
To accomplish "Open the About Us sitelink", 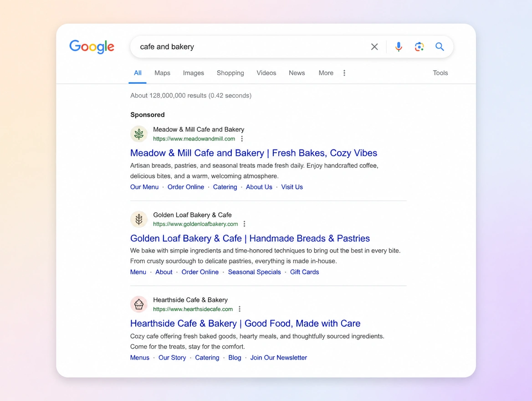I will coord(259,187).
